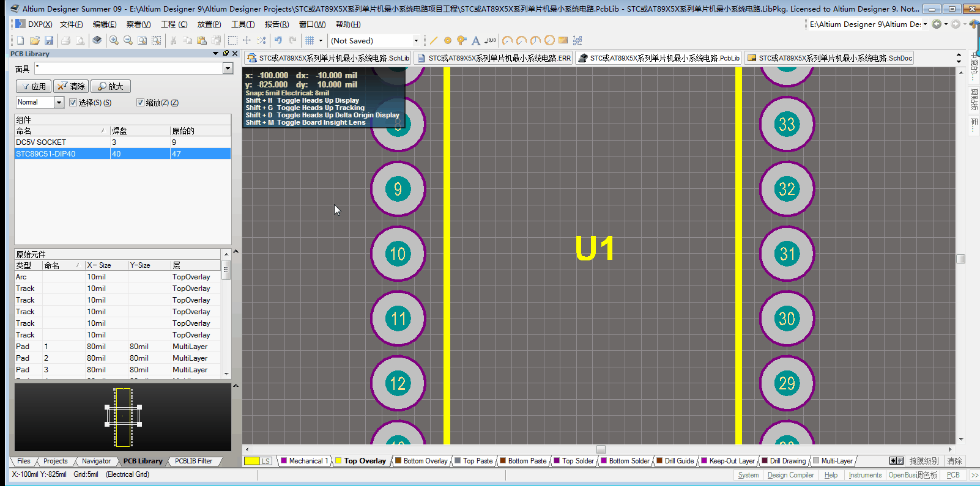This screenshot has width=980, height=486.
Task: Click the 清除 clear filter button
Action: click(x=71, y=86)
